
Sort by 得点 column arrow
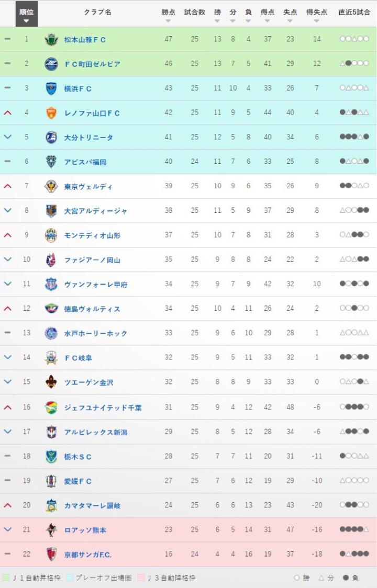click(267, 21)
